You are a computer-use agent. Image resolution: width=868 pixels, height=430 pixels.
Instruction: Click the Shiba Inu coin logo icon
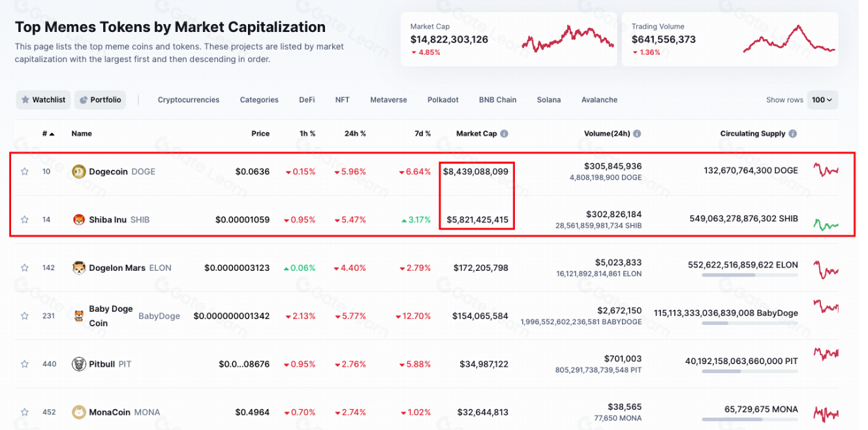tap(79, 220)
